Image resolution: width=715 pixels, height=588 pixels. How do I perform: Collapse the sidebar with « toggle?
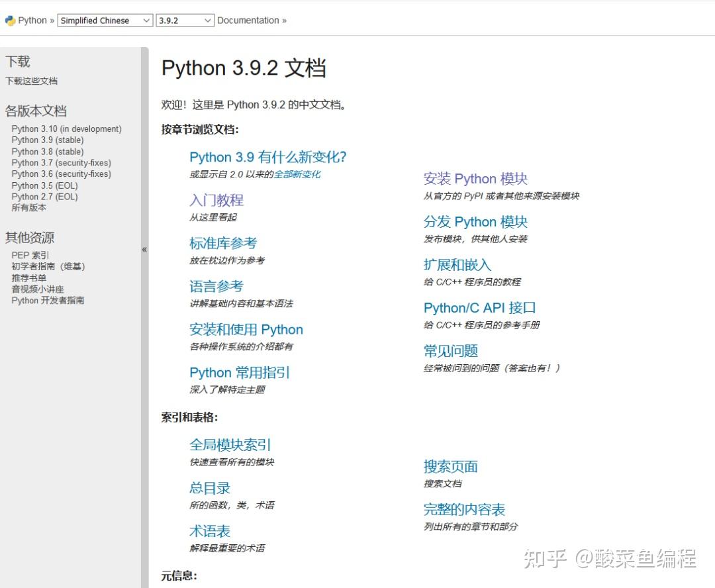(x=144, y=250)
